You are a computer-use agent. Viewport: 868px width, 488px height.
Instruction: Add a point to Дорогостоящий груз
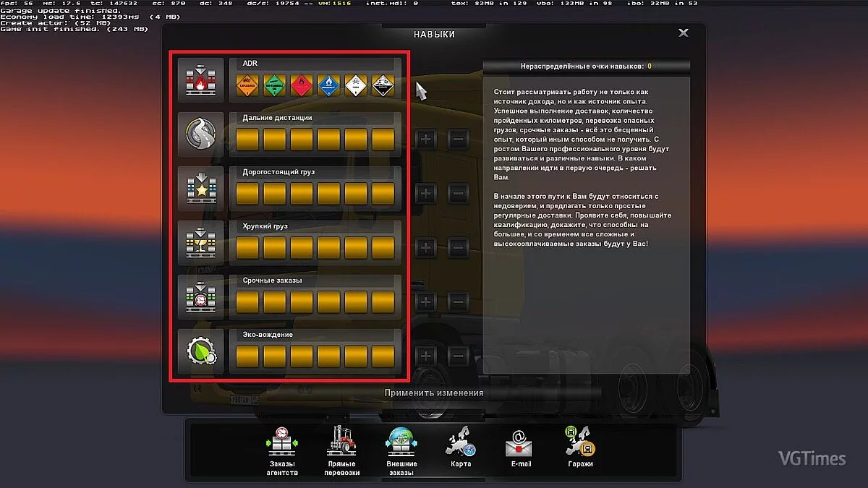click(426, 193)
